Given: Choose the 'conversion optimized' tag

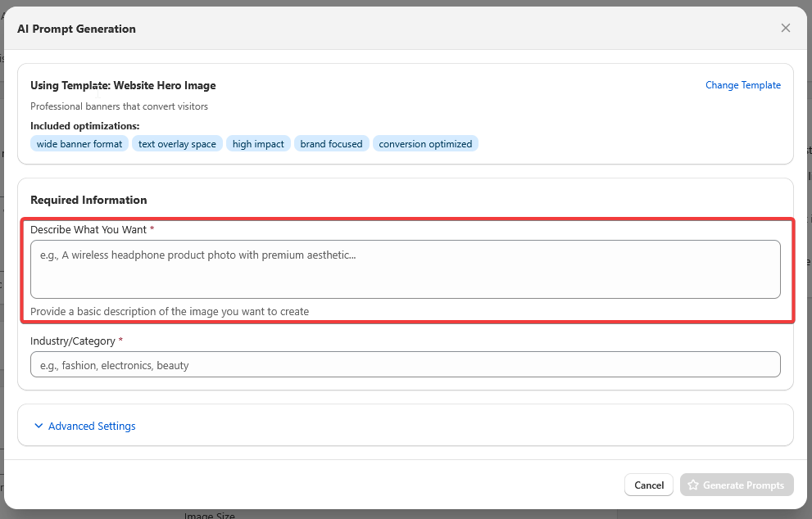Looking at the screenshot, I should click(425, 144).
